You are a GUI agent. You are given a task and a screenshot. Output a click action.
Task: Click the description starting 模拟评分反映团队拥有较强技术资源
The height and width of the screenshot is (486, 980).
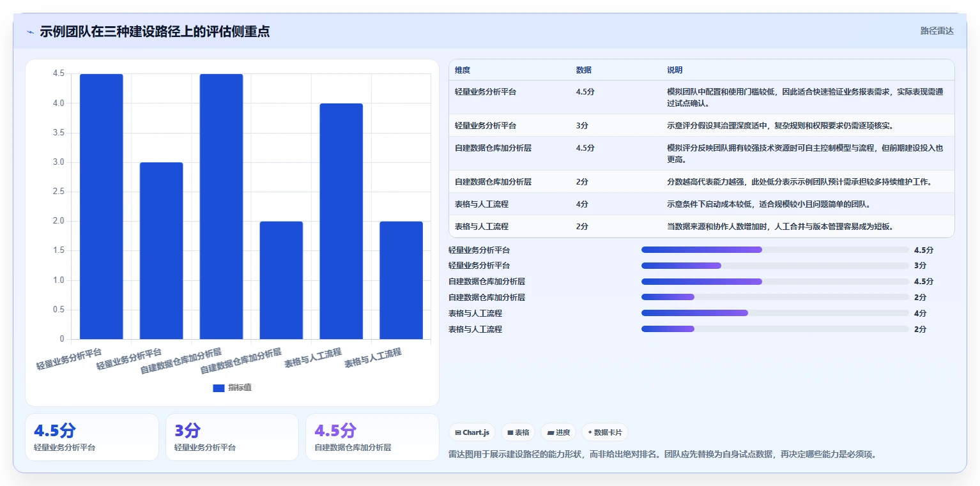coord(805,153)
